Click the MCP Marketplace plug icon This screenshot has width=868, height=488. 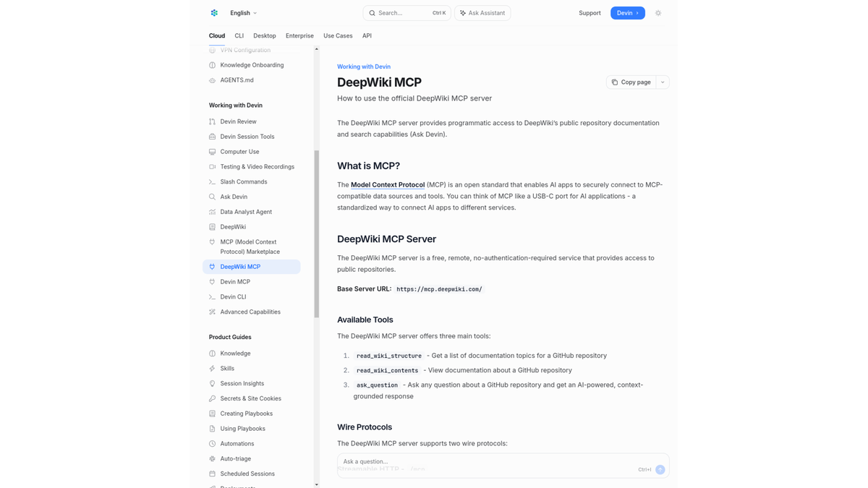[x=213, y=242]
